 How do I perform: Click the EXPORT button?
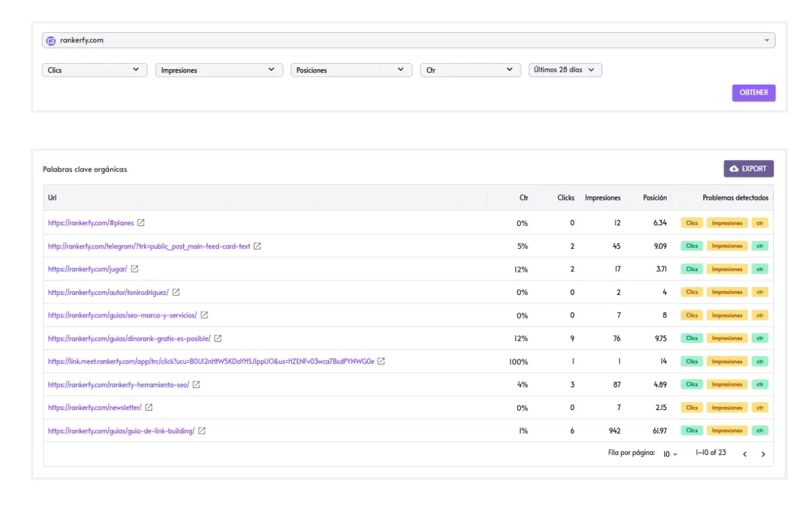click(x=748, y=169)
